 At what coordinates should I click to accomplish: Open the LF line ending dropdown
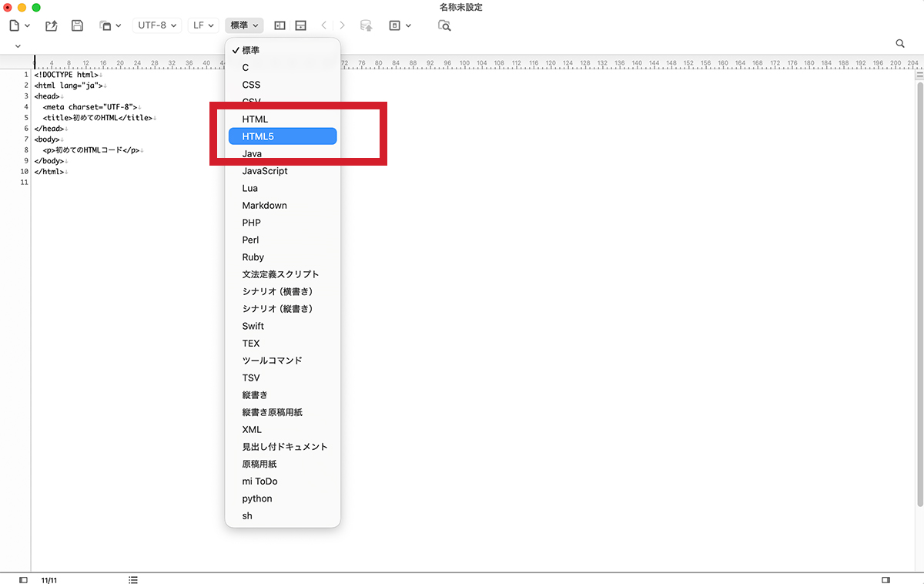(203, 25)
